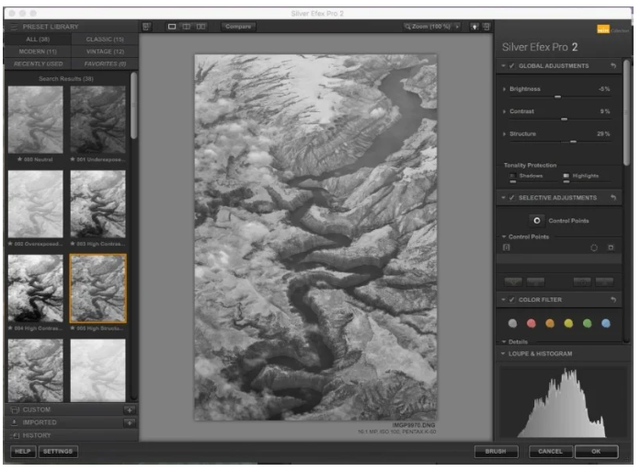Reset the Color Filter section

(612, 300)
